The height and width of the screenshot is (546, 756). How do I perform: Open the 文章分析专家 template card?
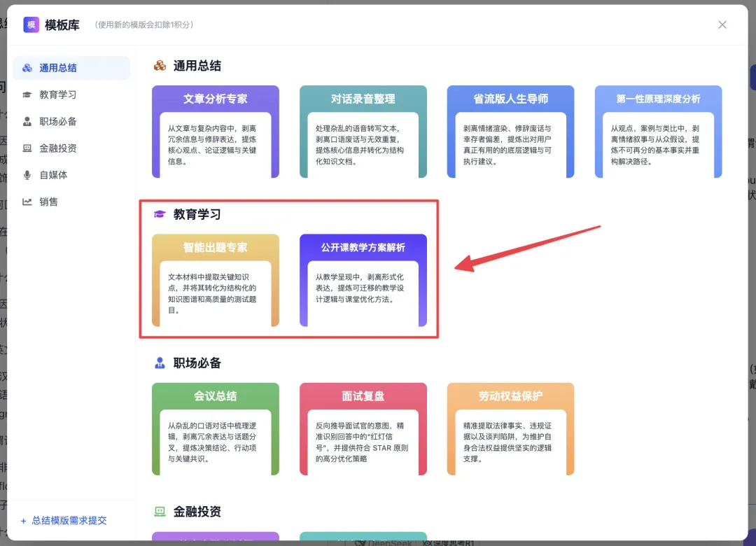pos(216,132)
